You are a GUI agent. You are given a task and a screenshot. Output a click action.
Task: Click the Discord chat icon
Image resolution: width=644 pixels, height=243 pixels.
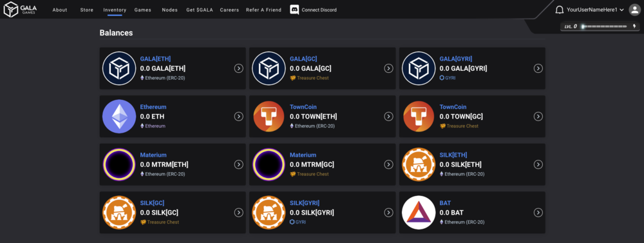294,10
